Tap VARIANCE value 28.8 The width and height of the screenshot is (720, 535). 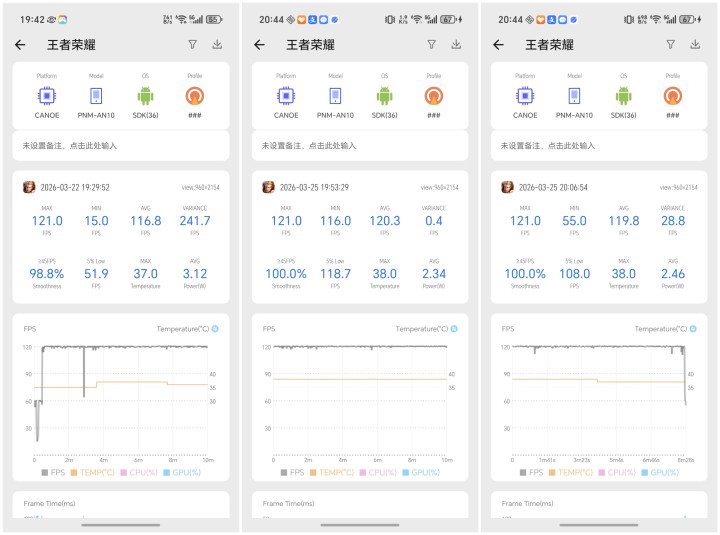click(x=673, y=221)
